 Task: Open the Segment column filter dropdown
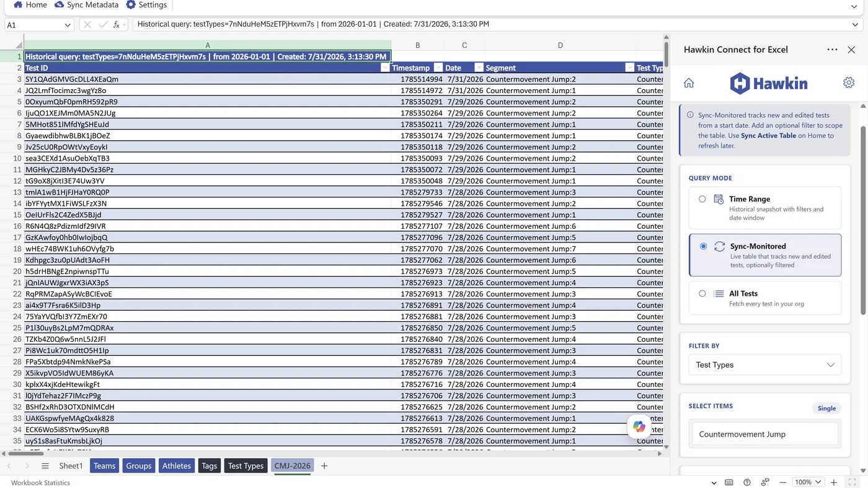tap(630, 68)
